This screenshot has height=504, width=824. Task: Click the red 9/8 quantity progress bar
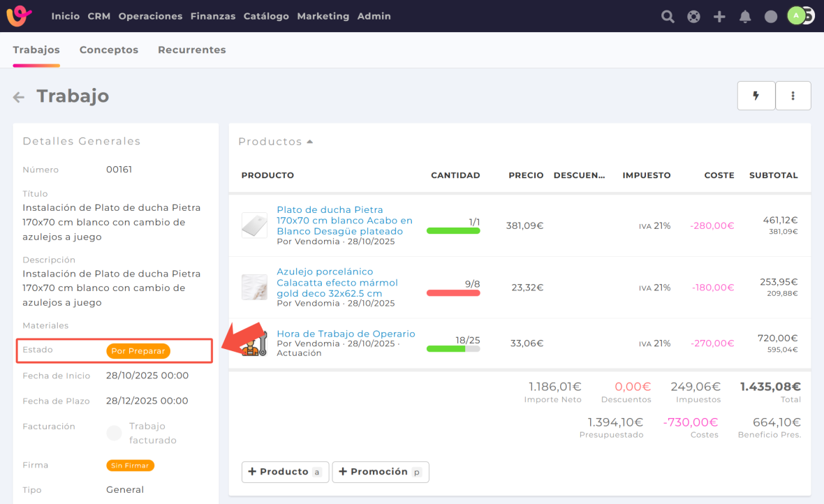click(x=453, y=293)
